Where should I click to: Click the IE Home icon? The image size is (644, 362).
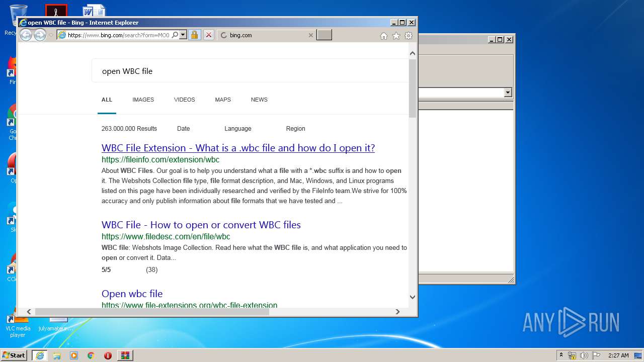tap(384, 36)
